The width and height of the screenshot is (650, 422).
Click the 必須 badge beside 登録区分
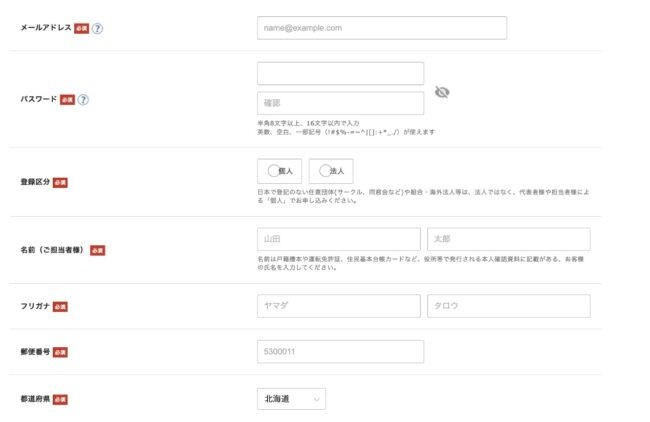(x=60, y=182)
